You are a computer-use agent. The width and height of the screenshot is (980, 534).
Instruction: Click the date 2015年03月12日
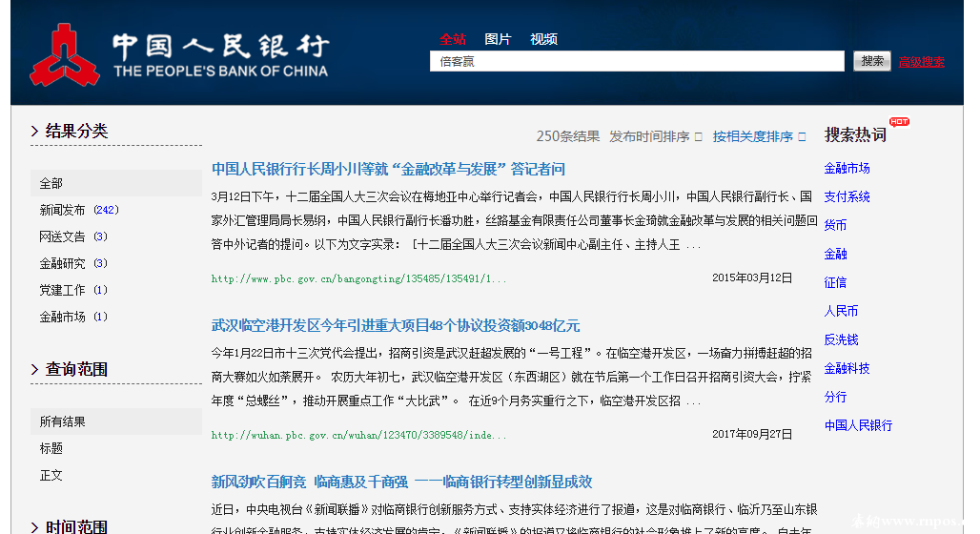tap(752, 277)
